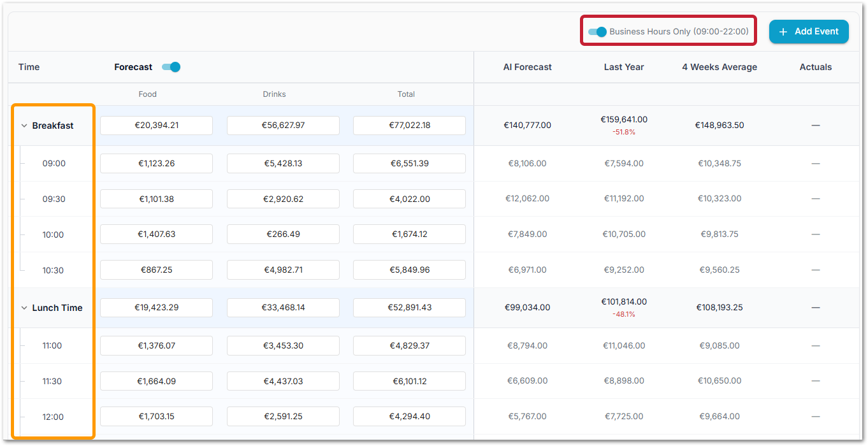Screen dimensions: 868x446
Task: Select the AI Forecast column header
Action: [527, 67]
